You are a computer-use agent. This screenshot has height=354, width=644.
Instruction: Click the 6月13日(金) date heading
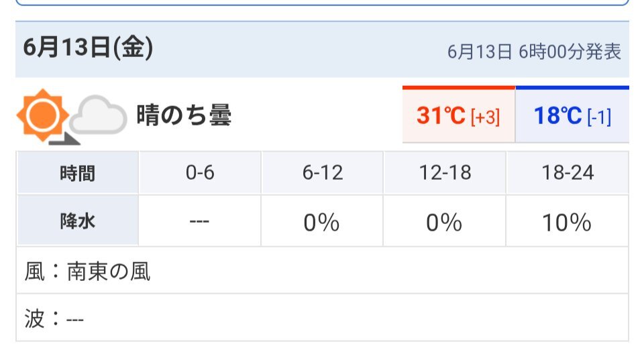[x=88, y=48]
